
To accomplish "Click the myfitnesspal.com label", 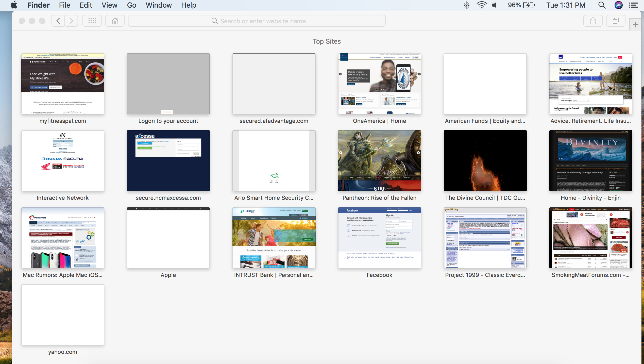I will [x=63, y=121].
